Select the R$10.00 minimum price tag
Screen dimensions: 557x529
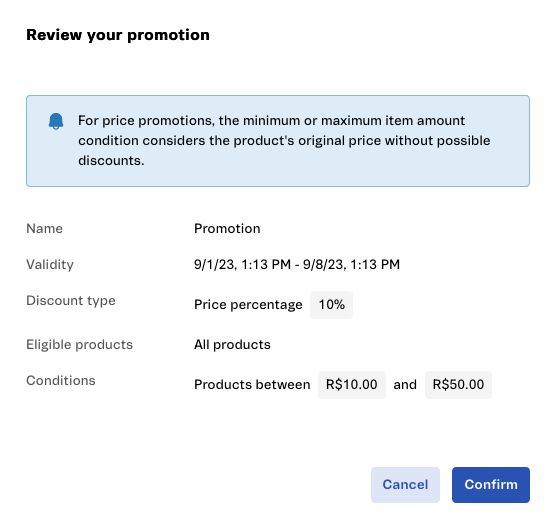tap(352, 385)
